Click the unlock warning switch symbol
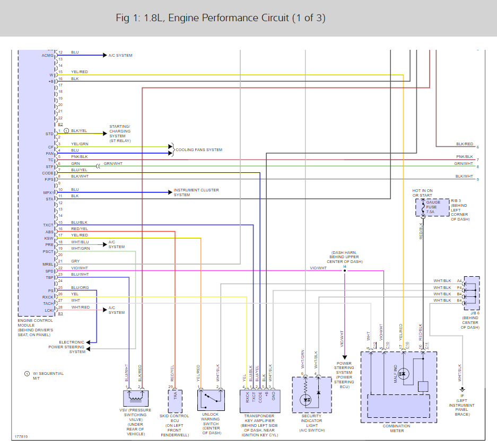This screenshot has height=448, width=497. point(211,400)
